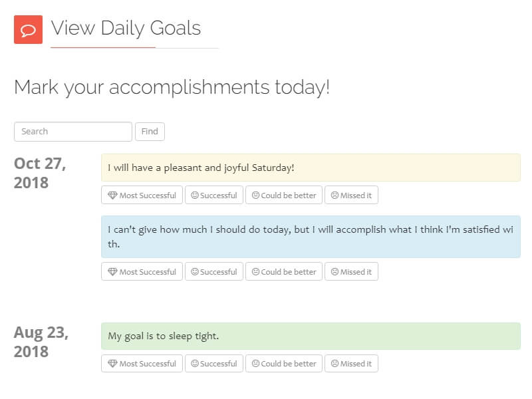Select Could be better for sleep tight goal
The width and height of the screenshot is (532, 399).
pyautogui.click(x=284, y=363)
